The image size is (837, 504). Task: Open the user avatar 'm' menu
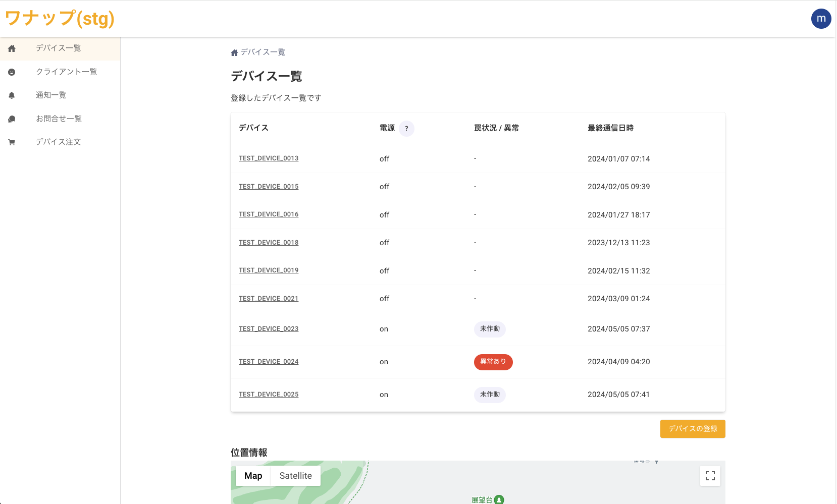[821, 19]
